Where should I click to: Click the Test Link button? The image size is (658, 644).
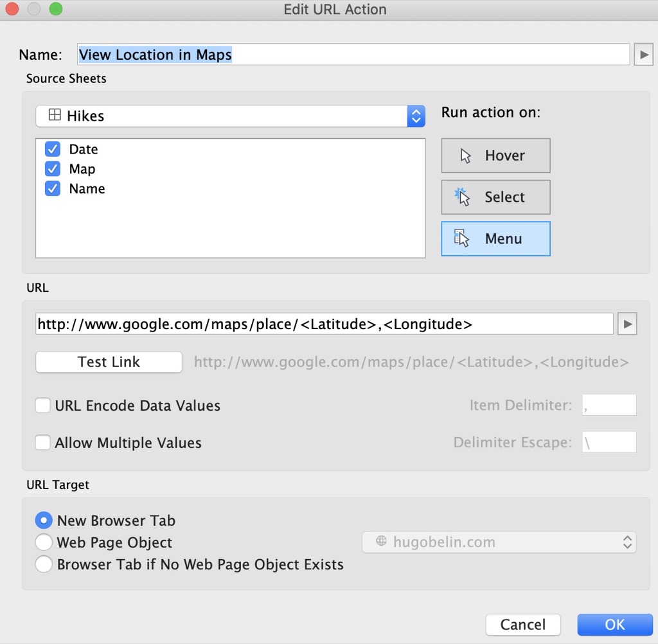[x=108, y=362]
